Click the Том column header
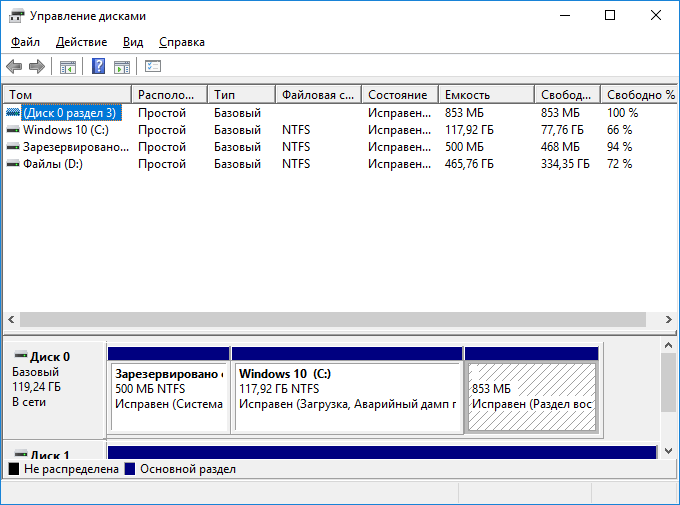Screen dimensions: 680x505 tap(66, 95)
